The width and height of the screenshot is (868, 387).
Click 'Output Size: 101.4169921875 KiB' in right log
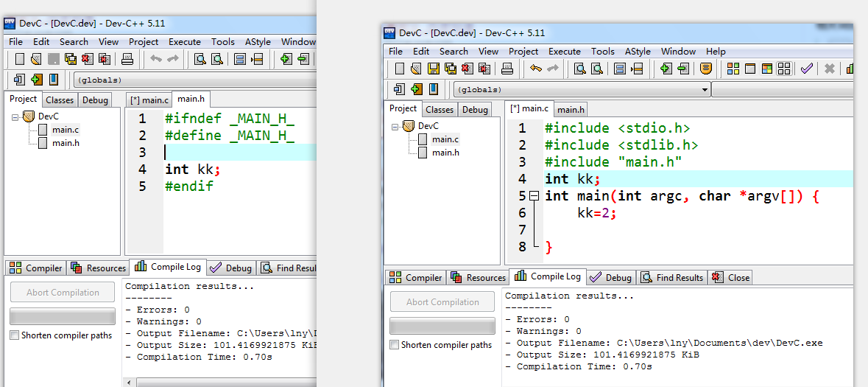(607, 355)
